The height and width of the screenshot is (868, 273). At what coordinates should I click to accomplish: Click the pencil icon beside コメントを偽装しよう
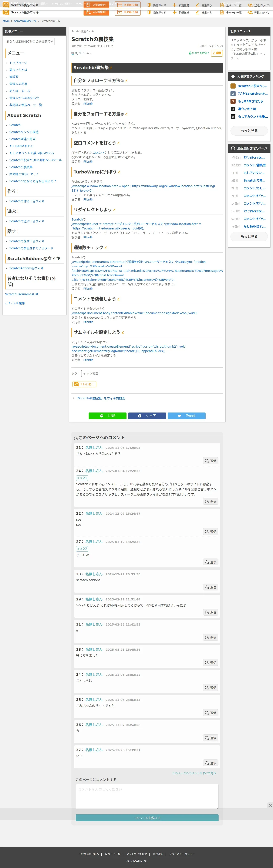point(118,299)
